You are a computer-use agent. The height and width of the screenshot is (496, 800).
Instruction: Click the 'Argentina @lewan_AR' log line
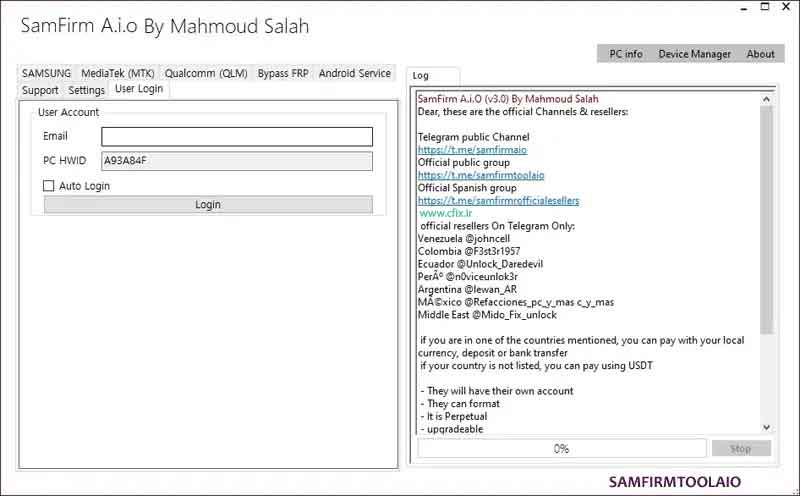[x=467, y=290]
